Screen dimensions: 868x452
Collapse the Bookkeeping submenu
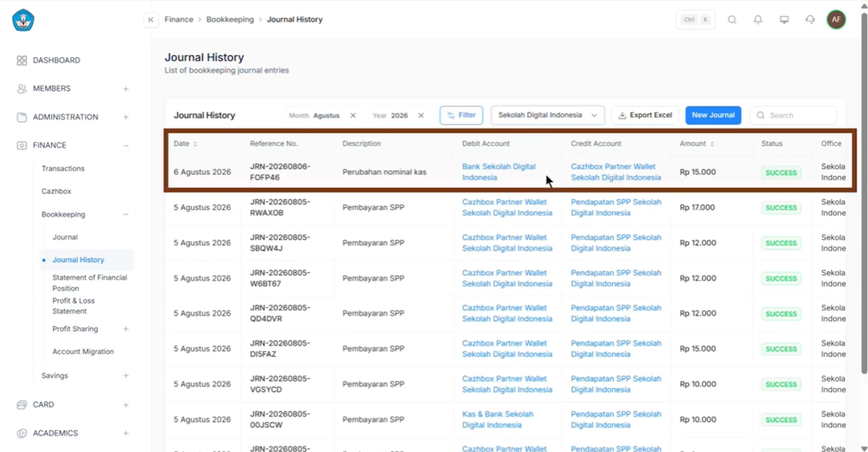point(126,214)
